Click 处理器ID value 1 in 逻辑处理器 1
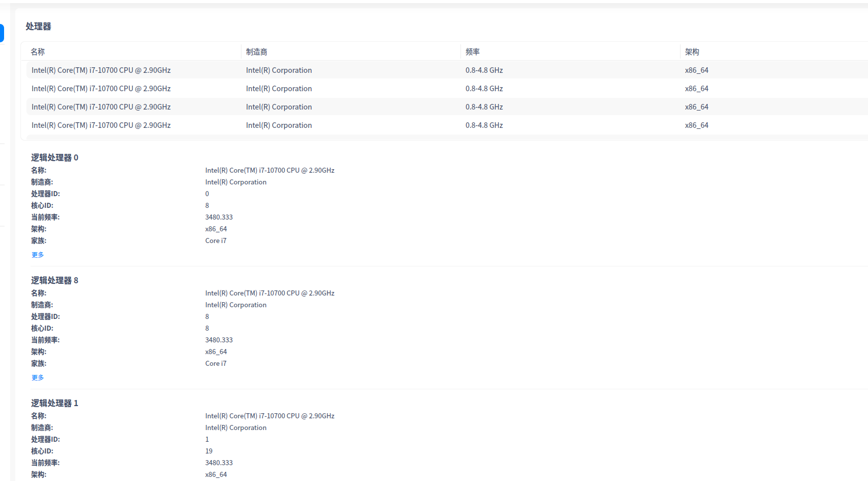 207,439
